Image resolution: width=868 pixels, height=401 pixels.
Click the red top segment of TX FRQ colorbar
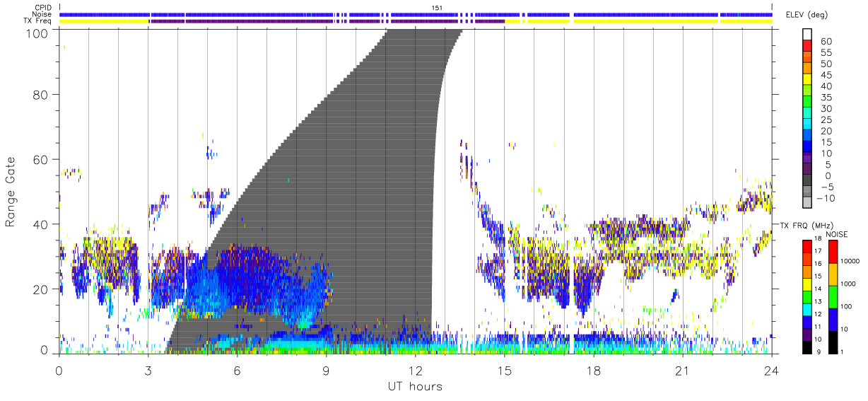(806, 246)
